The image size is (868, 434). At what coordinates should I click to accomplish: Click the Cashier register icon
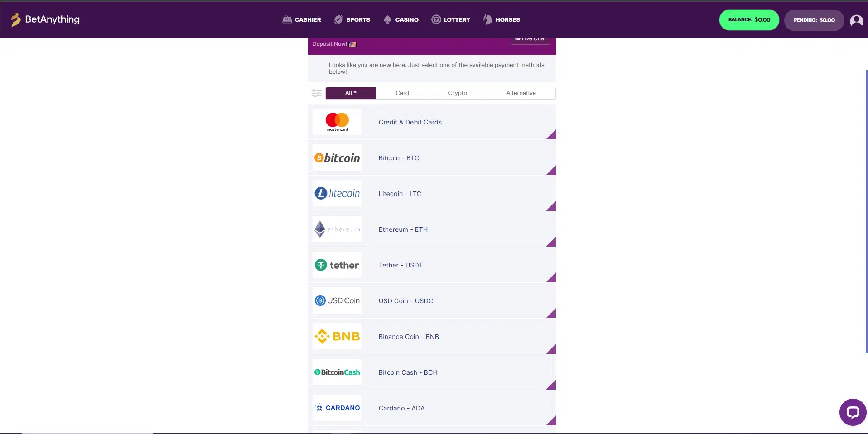pos(287,19)
